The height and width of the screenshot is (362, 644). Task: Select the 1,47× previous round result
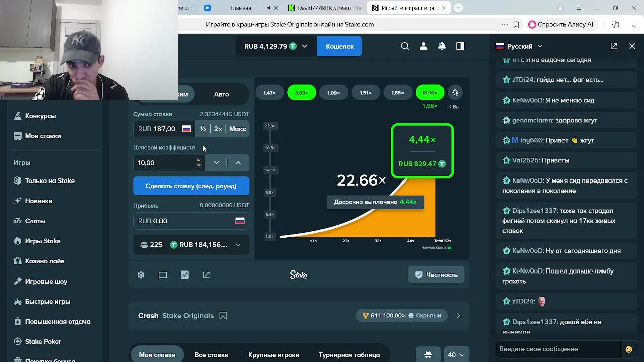[x=269, y=93]
